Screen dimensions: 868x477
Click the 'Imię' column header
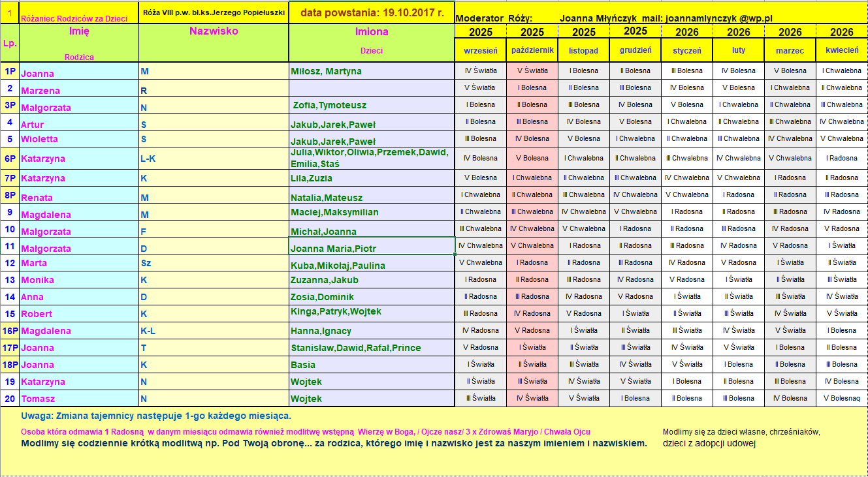click(x=79, y=31)
